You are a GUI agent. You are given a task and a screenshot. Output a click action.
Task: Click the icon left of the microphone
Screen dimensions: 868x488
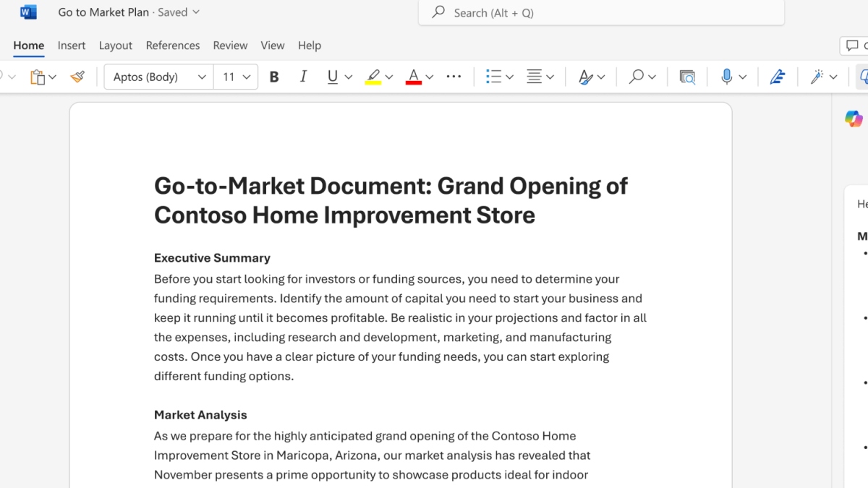[x=687, y=77]
